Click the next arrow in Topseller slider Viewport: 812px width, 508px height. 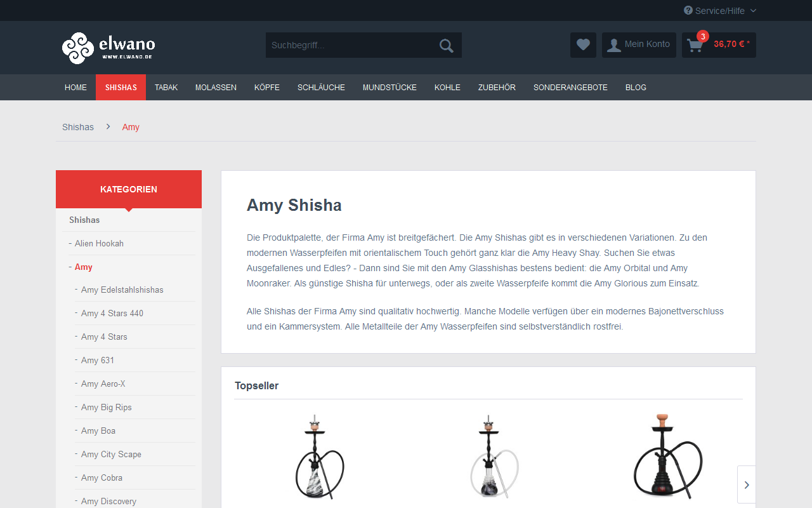coord(747,485)
